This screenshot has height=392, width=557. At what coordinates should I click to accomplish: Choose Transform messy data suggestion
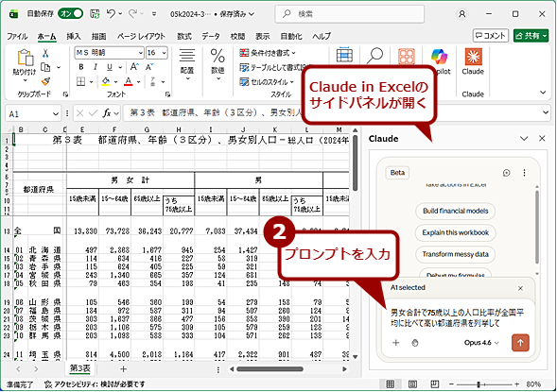pyautogui.click(x=456, y=254)
